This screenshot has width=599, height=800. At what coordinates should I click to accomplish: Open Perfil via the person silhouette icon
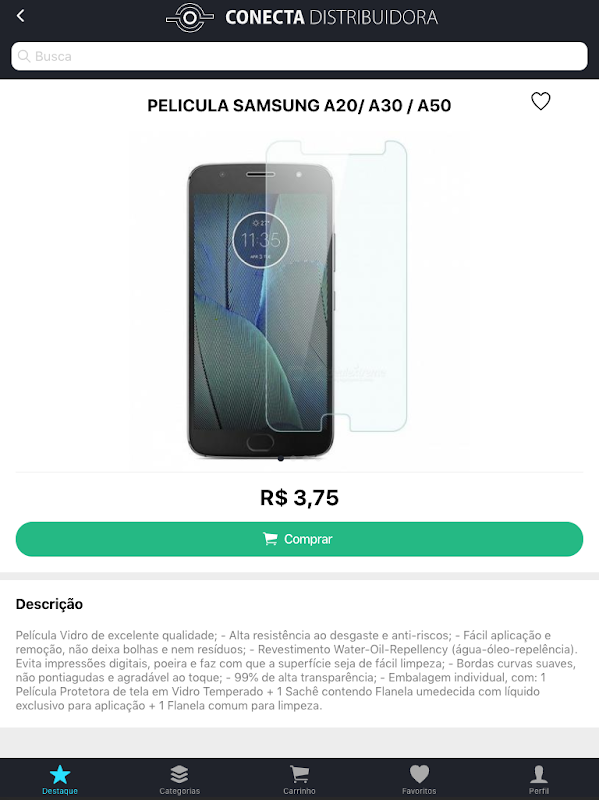click(539, 774)
